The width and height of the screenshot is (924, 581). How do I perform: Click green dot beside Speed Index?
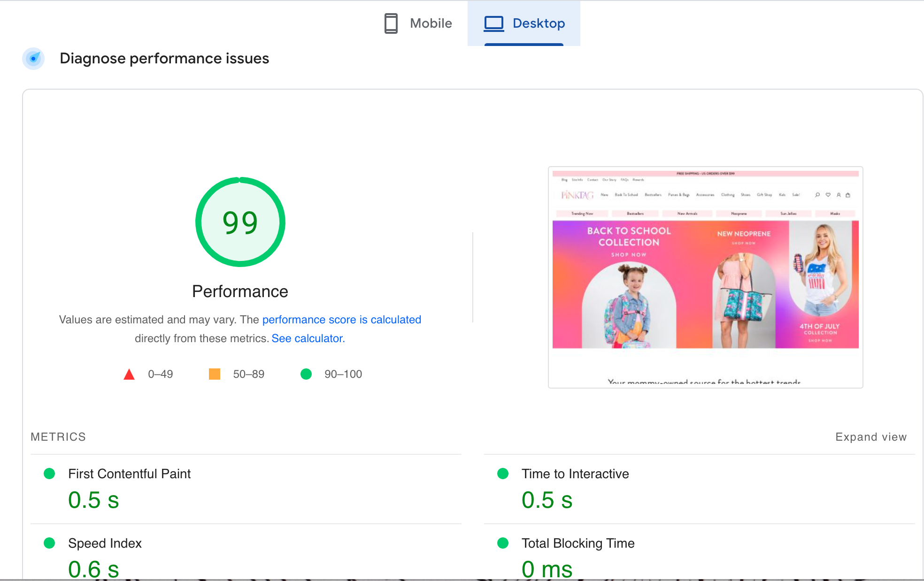coord(49,543)
